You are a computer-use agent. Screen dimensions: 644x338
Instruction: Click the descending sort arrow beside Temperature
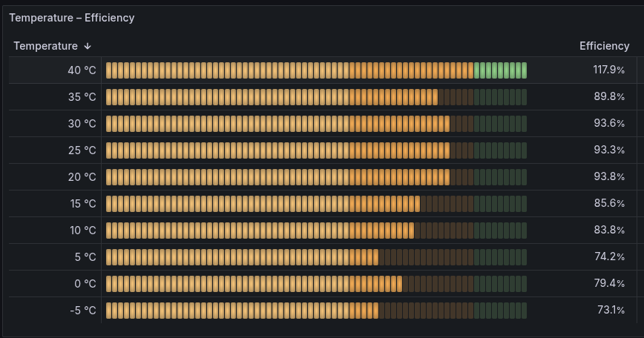[88, 46]
